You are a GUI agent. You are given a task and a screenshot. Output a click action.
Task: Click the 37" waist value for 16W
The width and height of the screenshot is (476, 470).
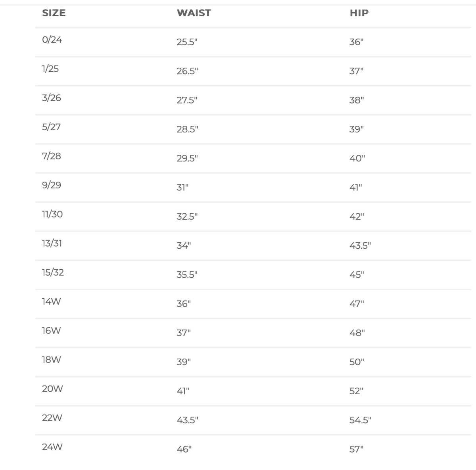(184, 333)
